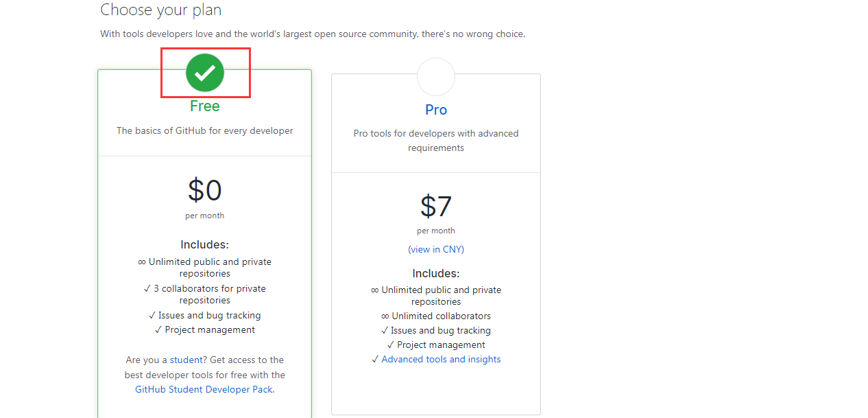Click checkmark beside Pro plan Issues and bug tracking
Viewport: 868px width, 418px height.
(385, 331)
